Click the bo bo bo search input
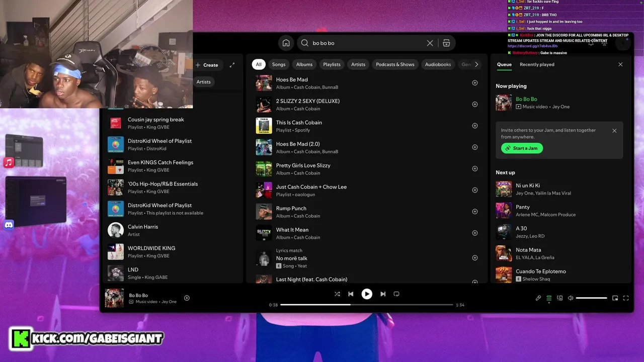644x362 pixels. pos(366,43)
